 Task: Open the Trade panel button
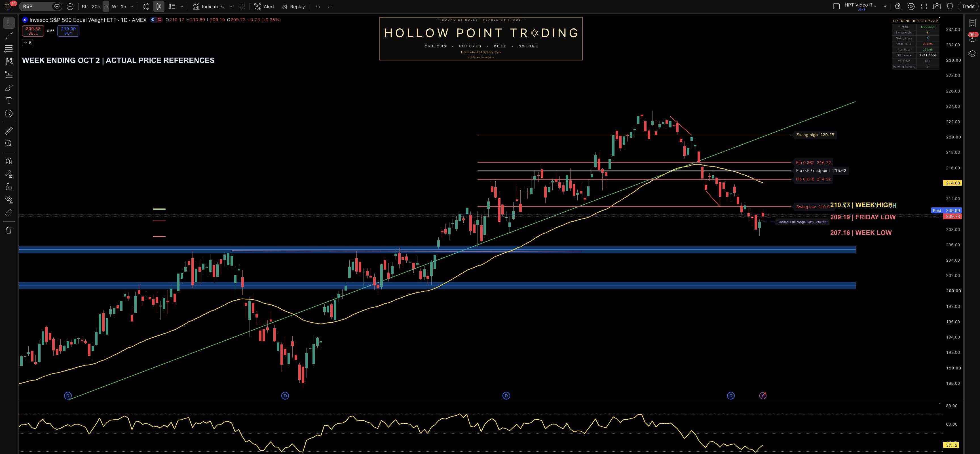968,7
